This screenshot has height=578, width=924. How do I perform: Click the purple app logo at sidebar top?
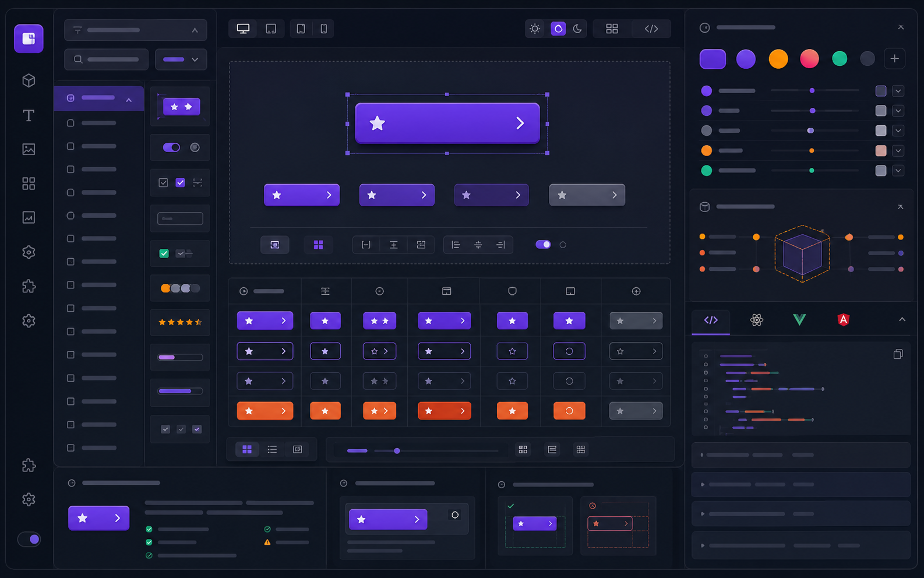coord(29,38)
